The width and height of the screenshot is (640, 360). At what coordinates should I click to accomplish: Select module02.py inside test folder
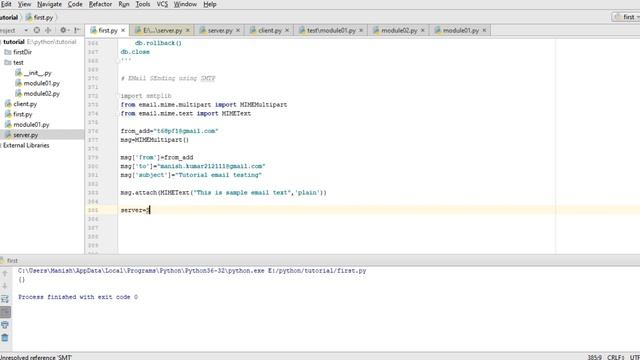tap(42, 93)
